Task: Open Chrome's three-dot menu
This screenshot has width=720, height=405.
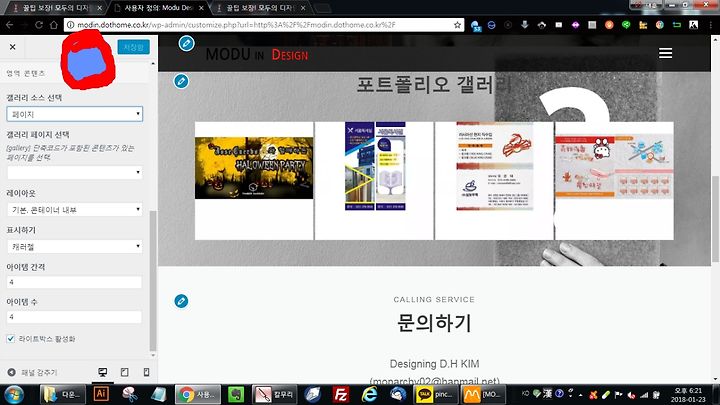Action: pyautogui.click(x=711, y=25)
